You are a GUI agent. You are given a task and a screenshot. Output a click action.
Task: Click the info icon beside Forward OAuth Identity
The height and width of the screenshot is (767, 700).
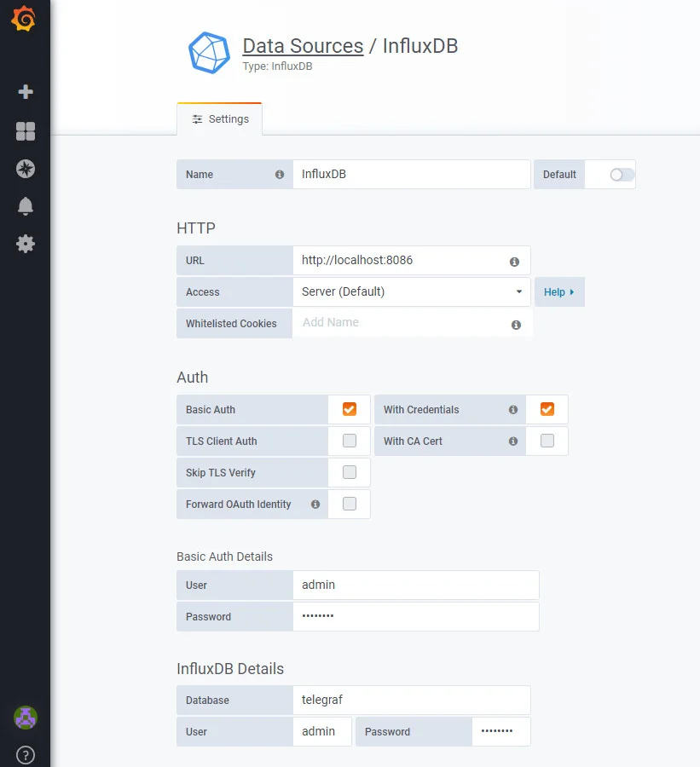click(315, 505)
